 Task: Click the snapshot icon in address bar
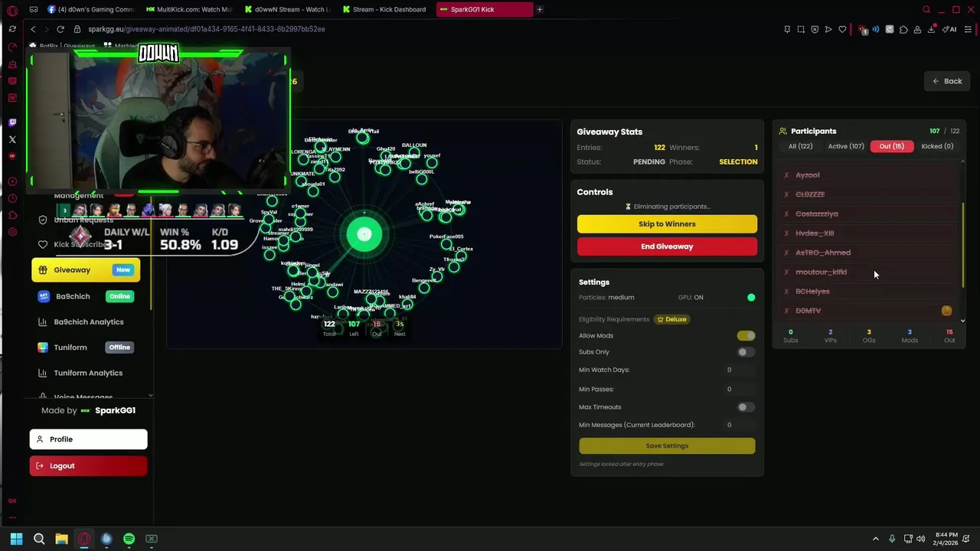[801, 29]
